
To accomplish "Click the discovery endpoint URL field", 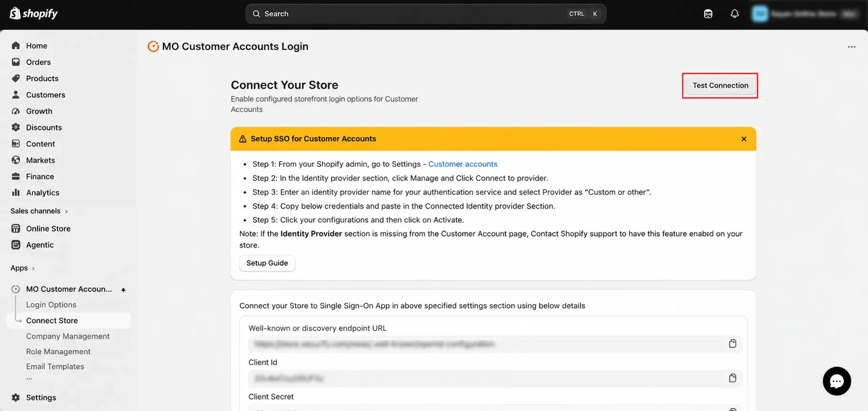I will point(495,344).
